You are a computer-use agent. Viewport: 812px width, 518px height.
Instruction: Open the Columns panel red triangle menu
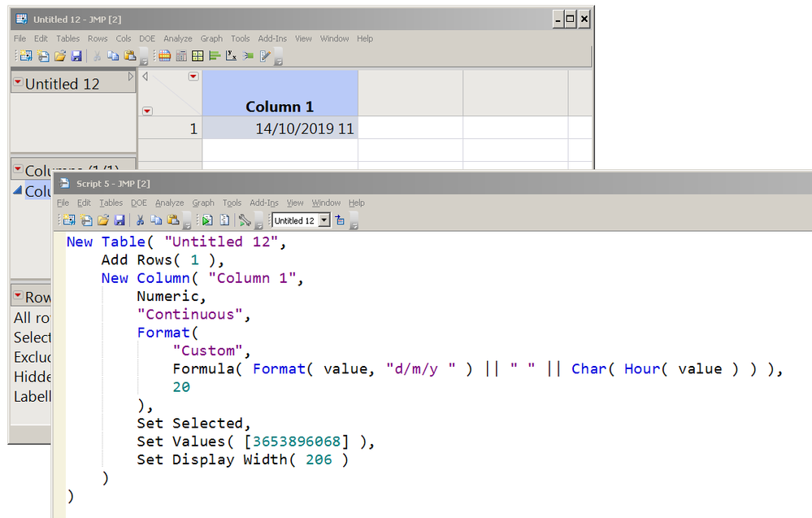tap(18, 169)
